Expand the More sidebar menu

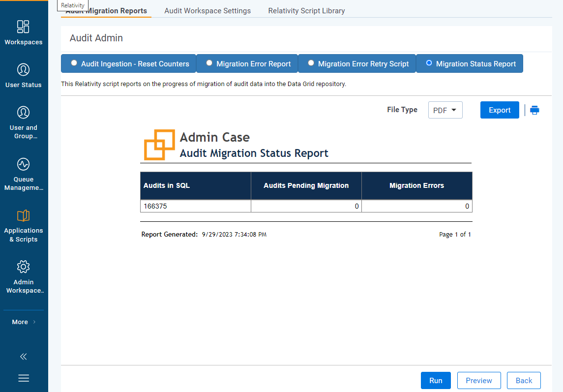coord(24,322)
